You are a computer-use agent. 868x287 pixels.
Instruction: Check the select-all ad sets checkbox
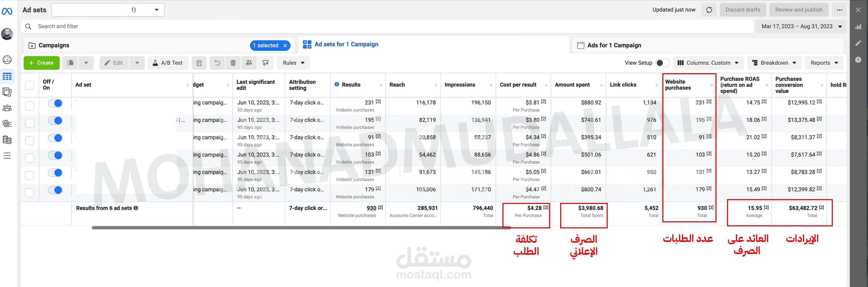(x=30, y=85)
